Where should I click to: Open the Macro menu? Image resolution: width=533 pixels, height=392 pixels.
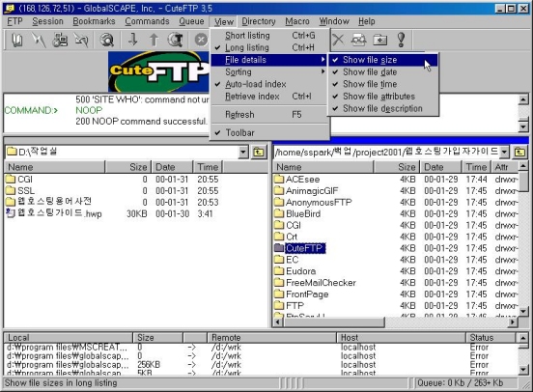[297, 21]
